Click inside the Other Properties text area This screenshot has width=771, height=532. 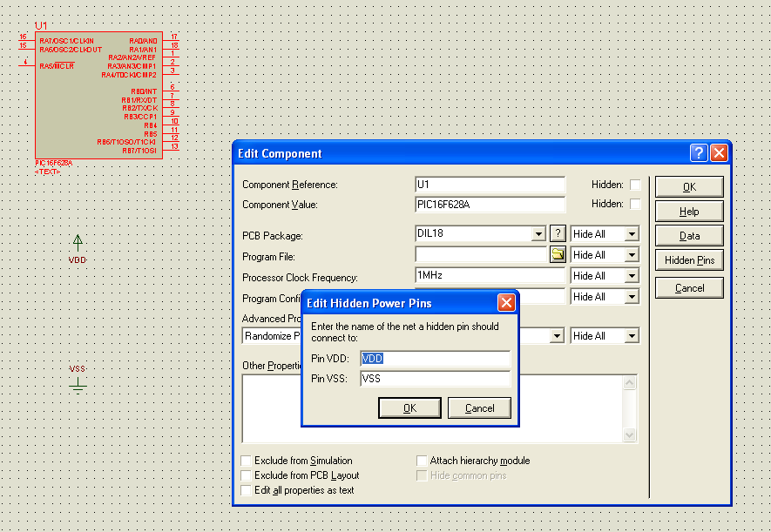click(432, 408)
